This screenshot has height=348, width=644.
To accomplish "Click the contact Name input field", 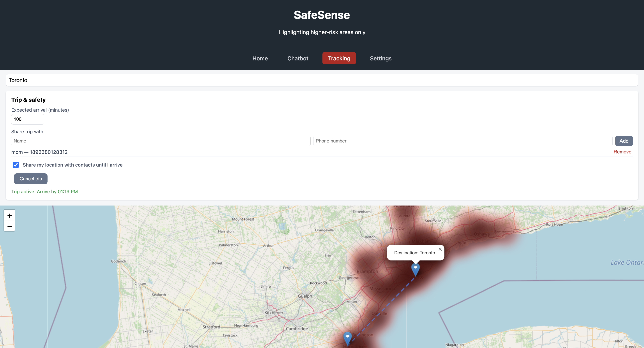I will (x=161, y=141).
